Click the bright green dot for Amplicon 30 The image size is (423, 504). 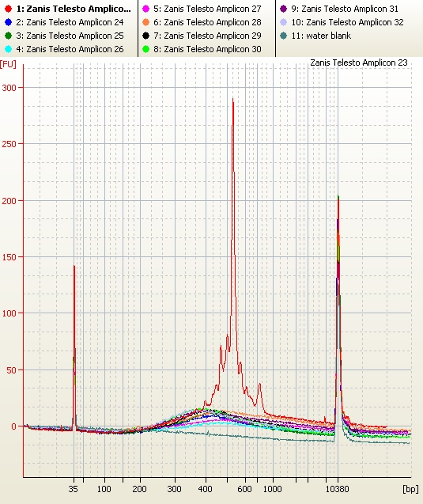(x=145, y=49)
